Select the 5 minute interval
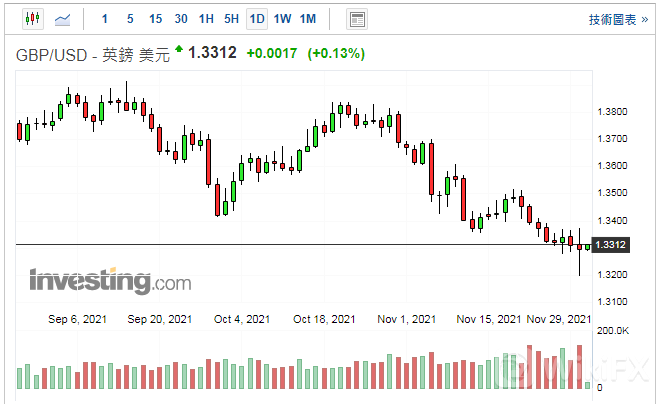Screen dimensions: 660x404 coord(130,19)
